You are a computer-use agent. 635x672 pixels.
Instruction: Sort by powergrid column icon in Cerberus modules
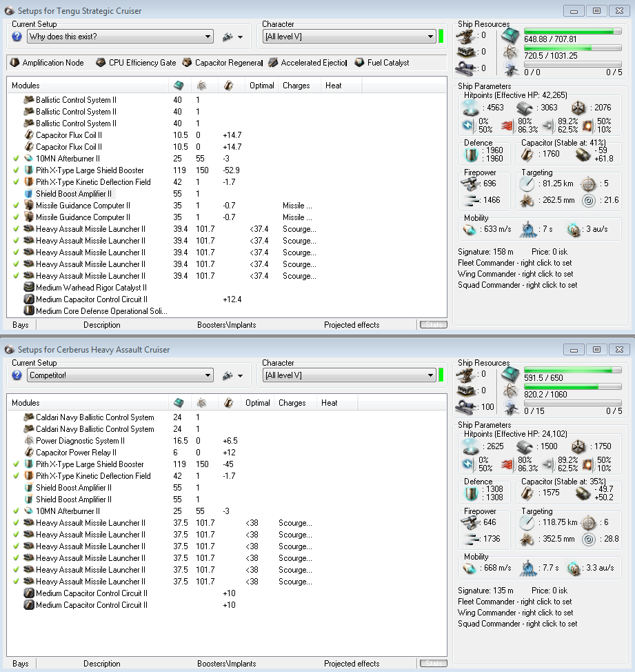[x=201, y=403]
